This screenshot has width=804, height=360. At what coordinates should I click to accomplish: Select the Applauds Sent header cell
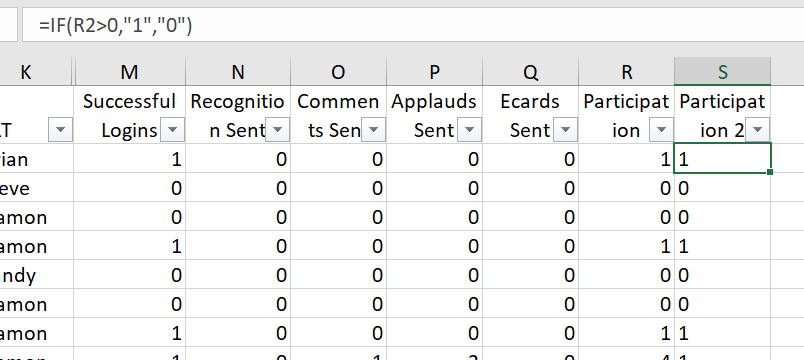coord(434,115)
